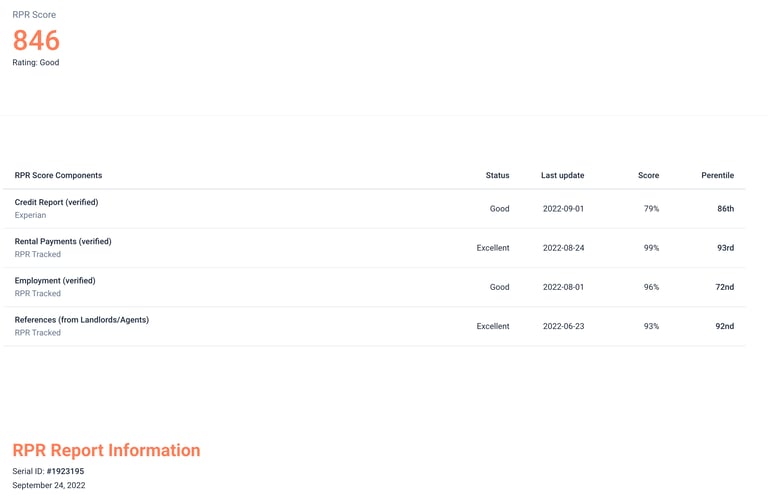
Task: Click the September 24, 2022 report date
Action: pyautogui.click(x=48, y=485)
